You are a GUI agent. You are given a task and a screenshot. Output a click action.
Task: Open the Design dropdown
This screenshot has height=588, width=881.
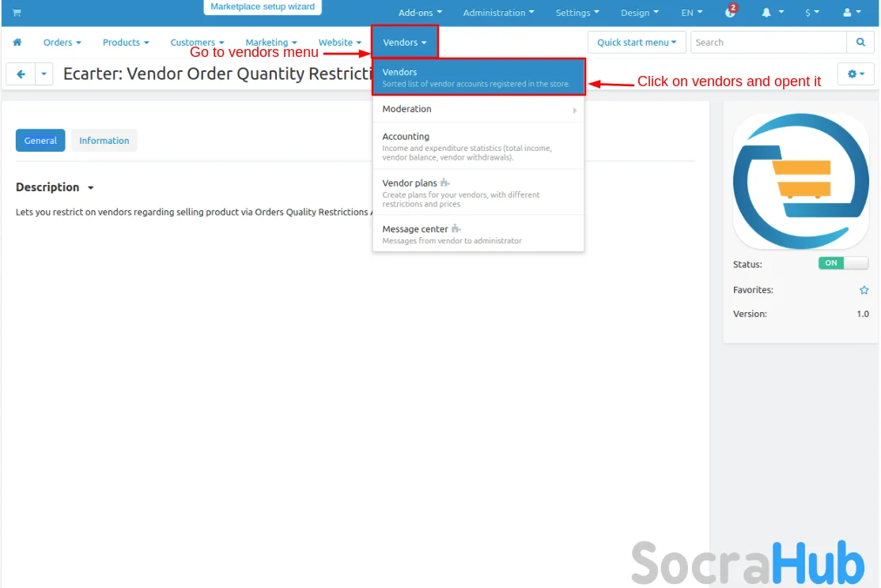[x=640, y=13]
